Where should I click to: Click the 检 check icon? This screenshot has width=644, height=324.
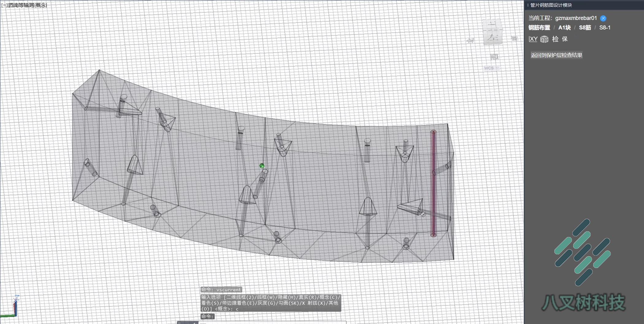tap(555, 39)
